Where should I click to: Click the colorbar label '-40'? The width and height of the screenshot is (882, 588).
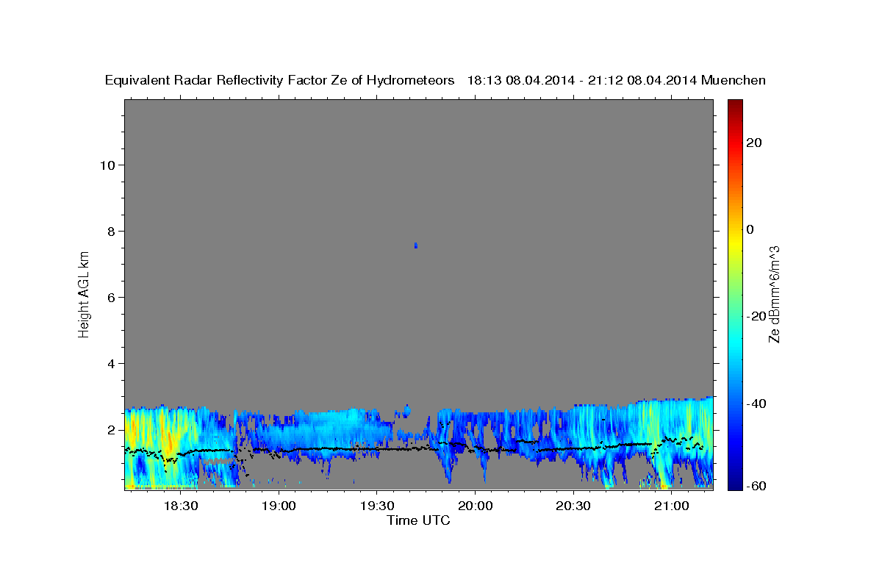[756, 404]
